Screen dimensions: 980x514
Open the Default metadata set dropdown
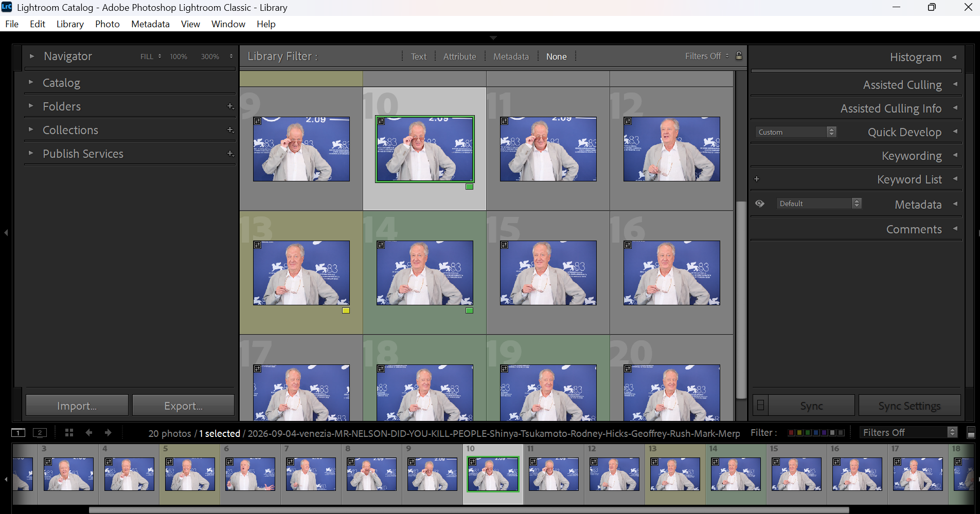pyautogui.click(x=819, y=204)
